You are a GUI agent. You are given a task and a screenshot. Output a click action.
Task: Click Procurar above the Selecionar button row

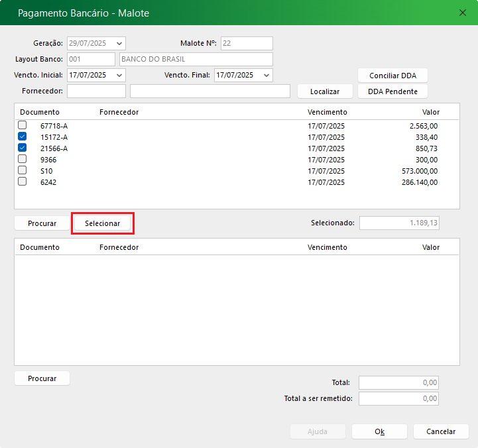point(42,223)
